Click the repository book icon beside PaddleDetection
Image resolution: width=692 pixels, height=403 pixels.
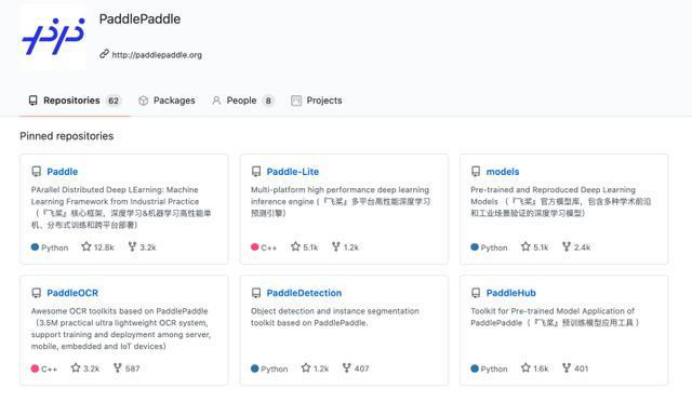pos(256,293)
